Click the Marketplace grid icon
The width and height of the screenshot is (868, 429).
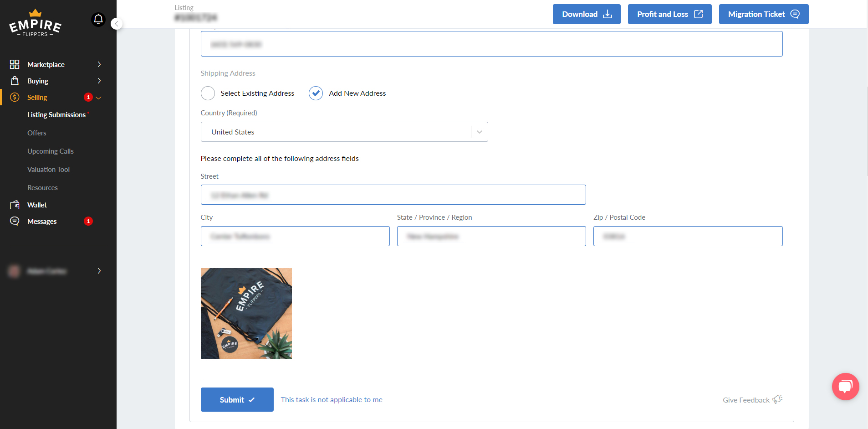tap(15, 64)
